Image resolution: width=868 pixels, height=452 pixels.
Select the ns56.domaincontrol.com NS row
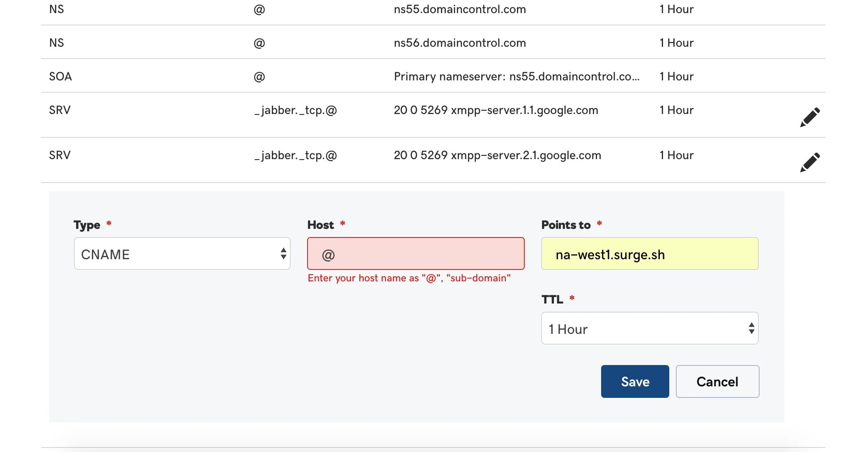tap(459, 43)
